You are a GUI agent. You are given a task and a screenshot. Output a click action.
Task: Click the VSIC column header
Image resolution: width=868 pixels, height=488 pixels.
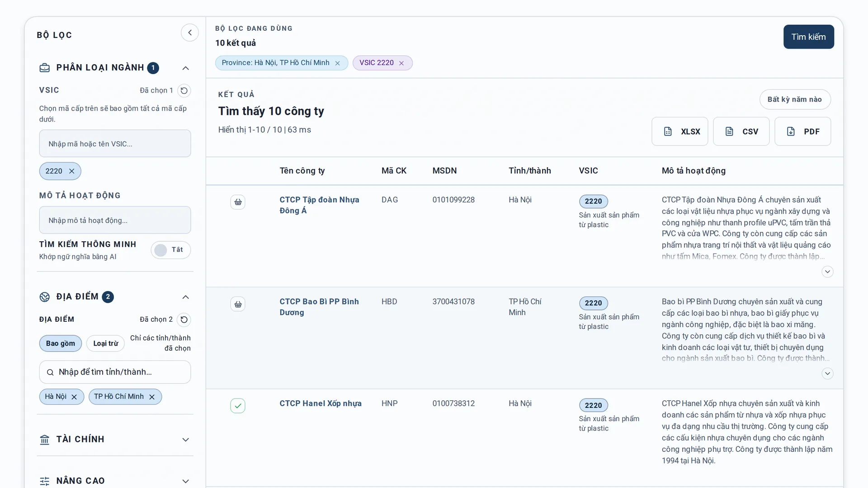pos(588,171)
